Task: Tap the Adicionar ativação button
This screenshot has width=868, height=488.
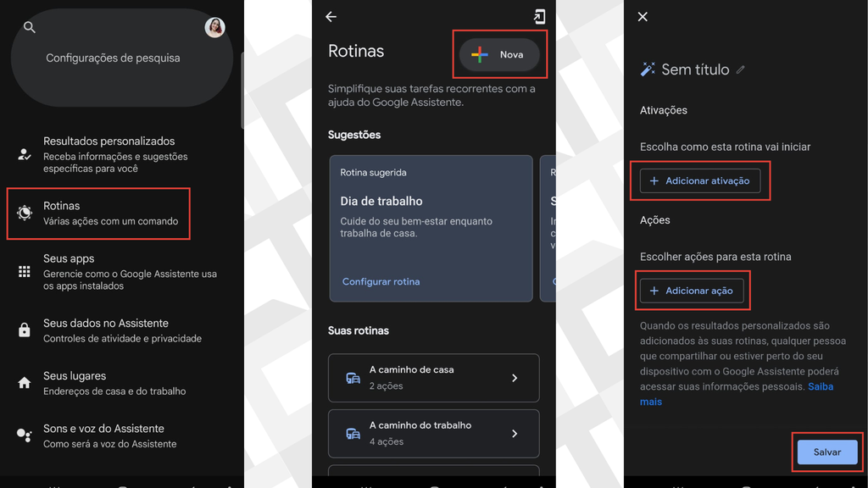Action: pyautogui.click(x=699, y=181)
